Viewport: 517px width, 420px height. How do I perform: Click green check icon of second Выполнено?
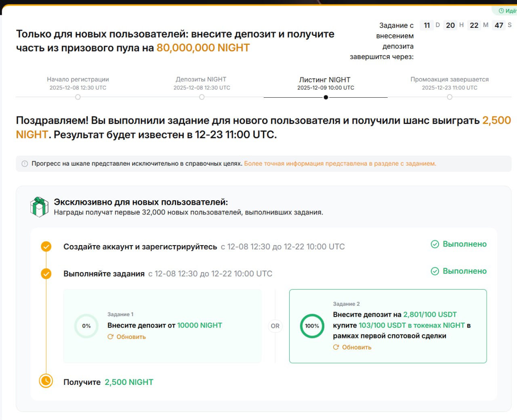pyautogui.click(x=435, y=271)
